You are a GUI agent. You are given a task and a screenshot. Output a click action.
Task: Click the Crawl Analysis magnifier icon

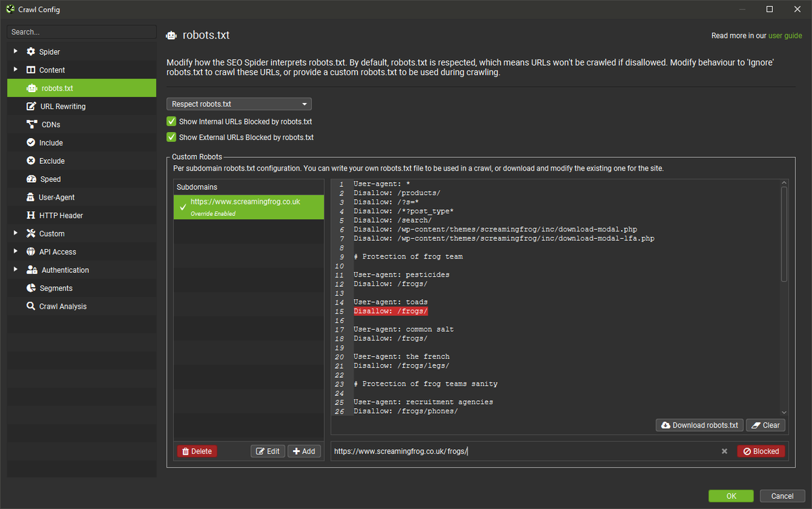click(30, 307)
